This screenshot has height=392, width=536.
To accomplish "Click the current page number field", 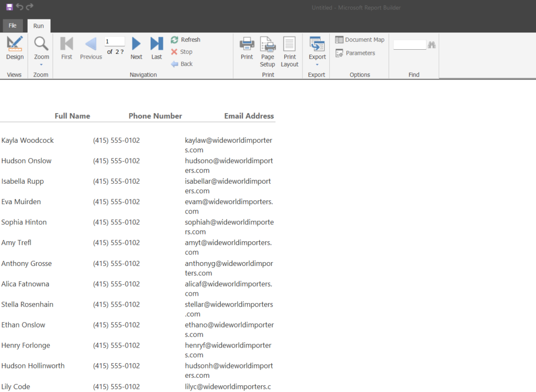I will point(115,41).
